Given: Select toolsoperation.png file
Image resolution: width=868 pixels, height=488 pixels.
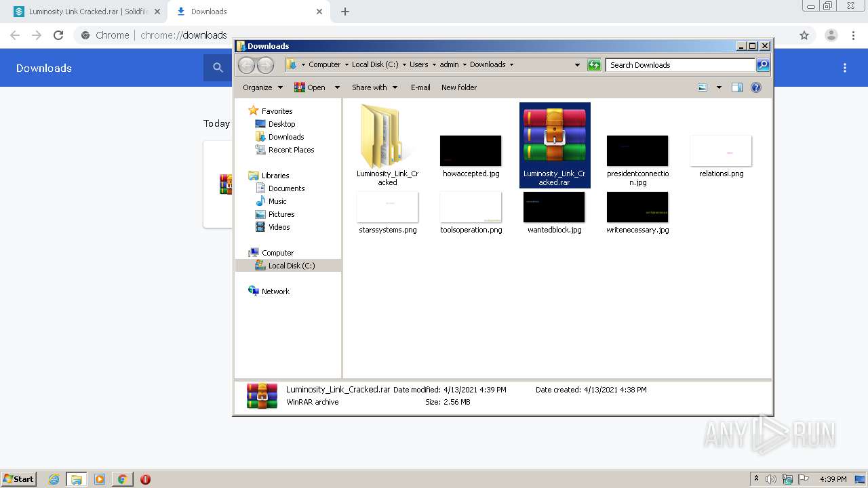Looking at the screenshot, I should [x=471, y=213].
